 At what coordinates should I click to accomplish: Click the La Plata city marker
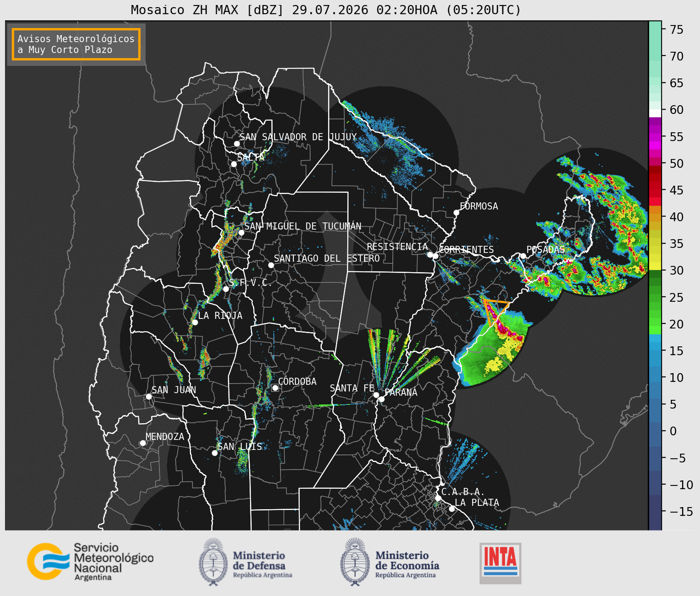point(452,509)
